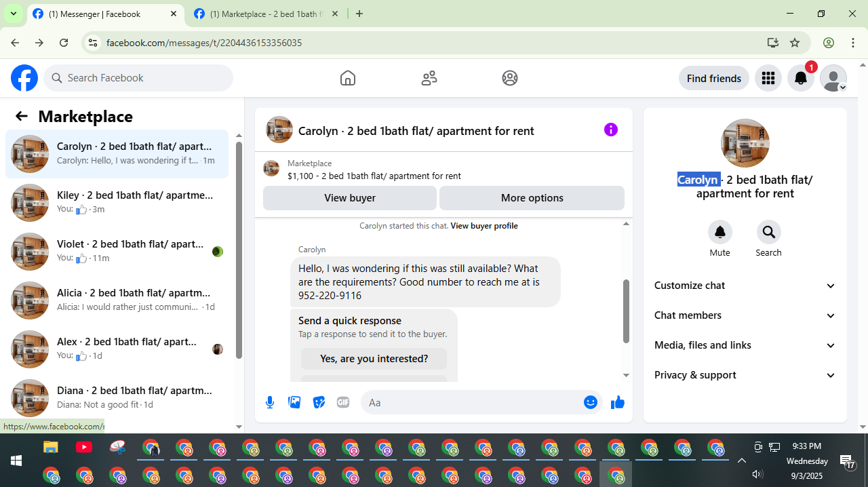Open the account profile avatar menu

coord(833,78)
